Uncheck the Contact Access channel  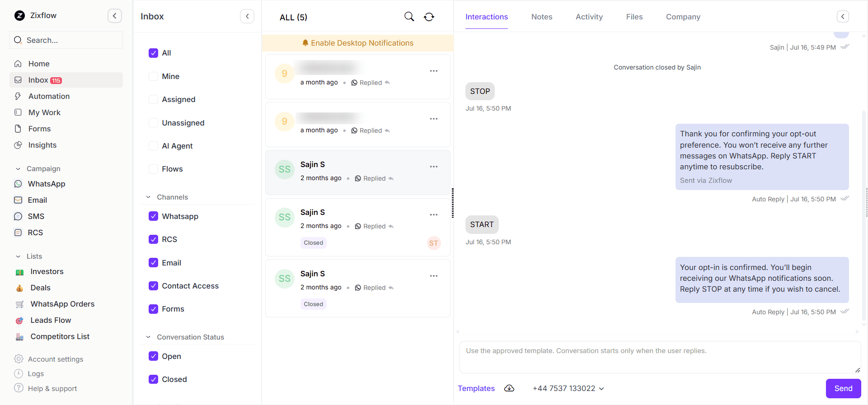[154, 286]
